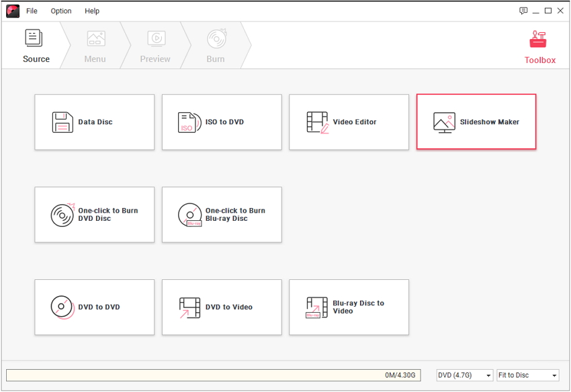Open the Option menu
The image size is (571, 392).
pos(61,11)
